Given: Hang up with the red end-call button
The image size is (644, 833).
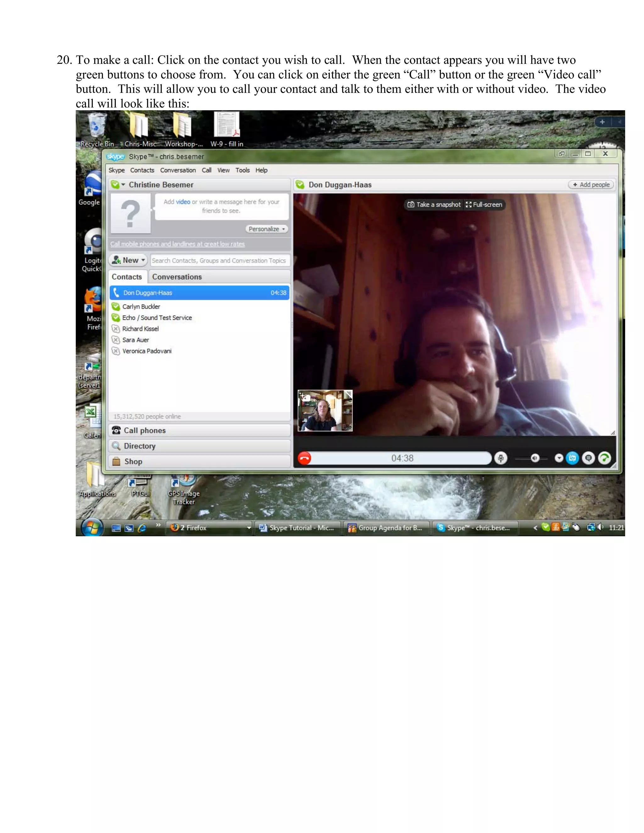Looking at the screenshot, I should tap(304, 458).
